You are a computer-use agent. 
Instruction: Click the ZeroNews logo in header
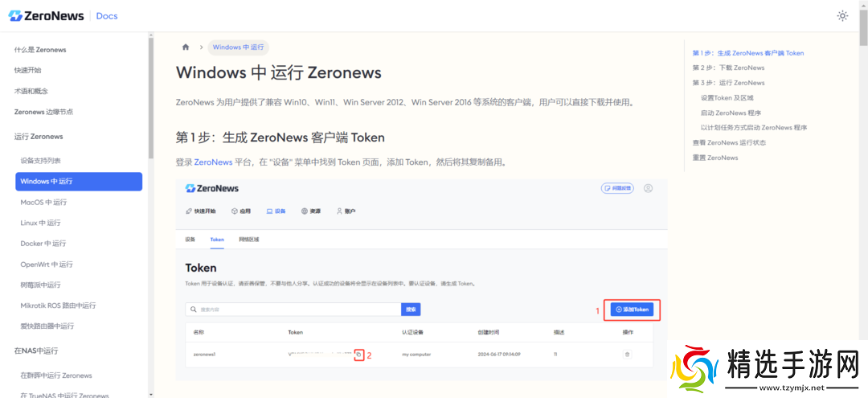(x=47, y=16)
